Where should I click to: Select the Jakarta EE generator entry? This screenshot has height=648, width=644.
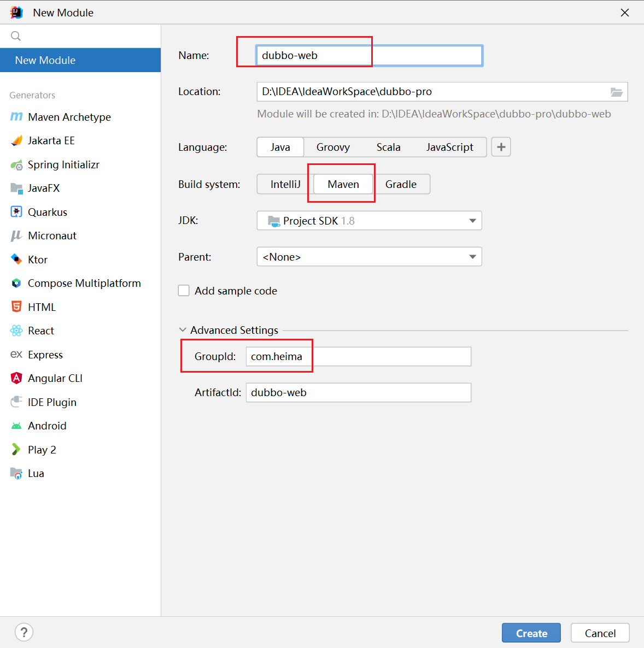click(80, 141)
